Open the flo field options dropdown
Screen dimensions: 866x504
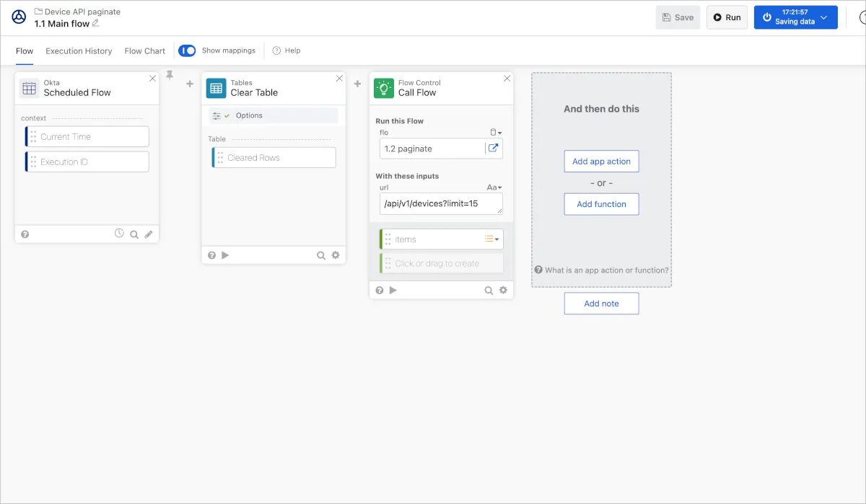tap(496, 133)
